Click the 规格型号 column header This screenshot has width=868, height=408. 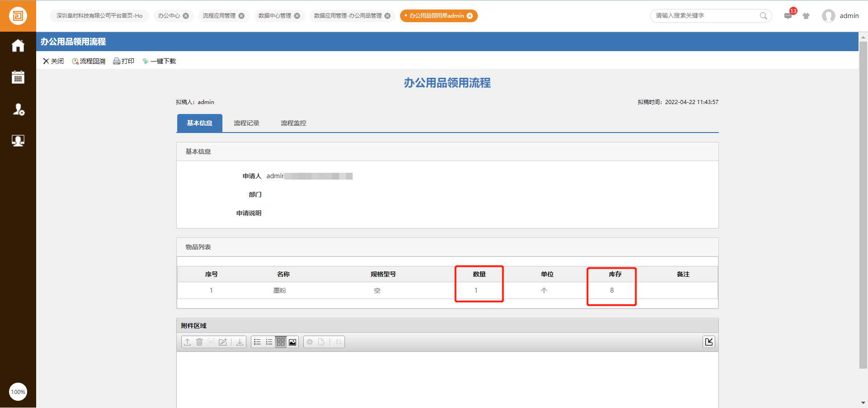pyautogui.click(x=383, y=274)
